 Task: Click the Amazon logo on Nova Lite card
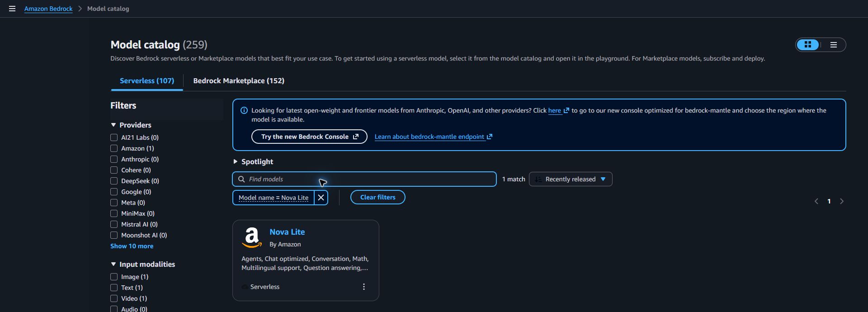(x=252, y=237)
